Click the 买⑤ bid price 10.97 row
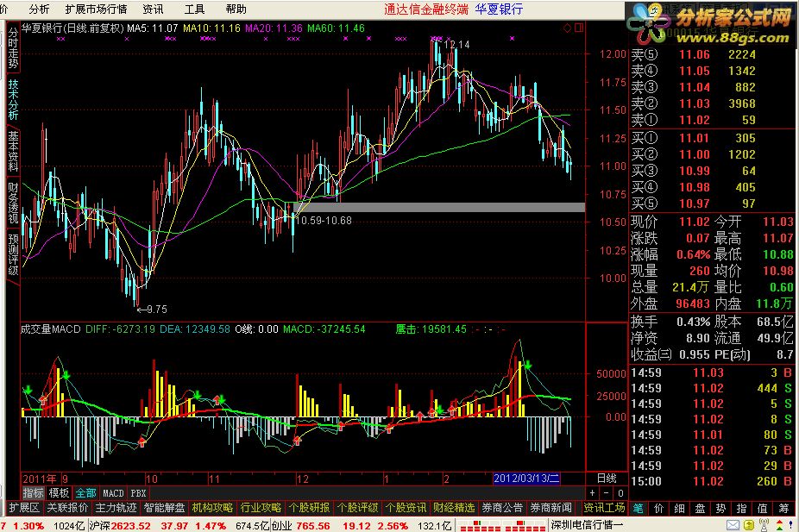Screen dimensions: 799x532 coord(712,203)
